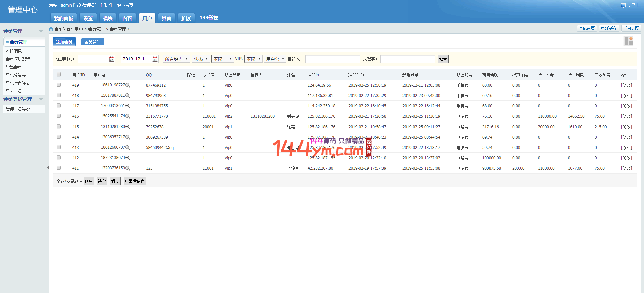The height and width of the screenshot is (293, 644).
Task: Open the start date calendar picker icon
Action: (112, 59)
